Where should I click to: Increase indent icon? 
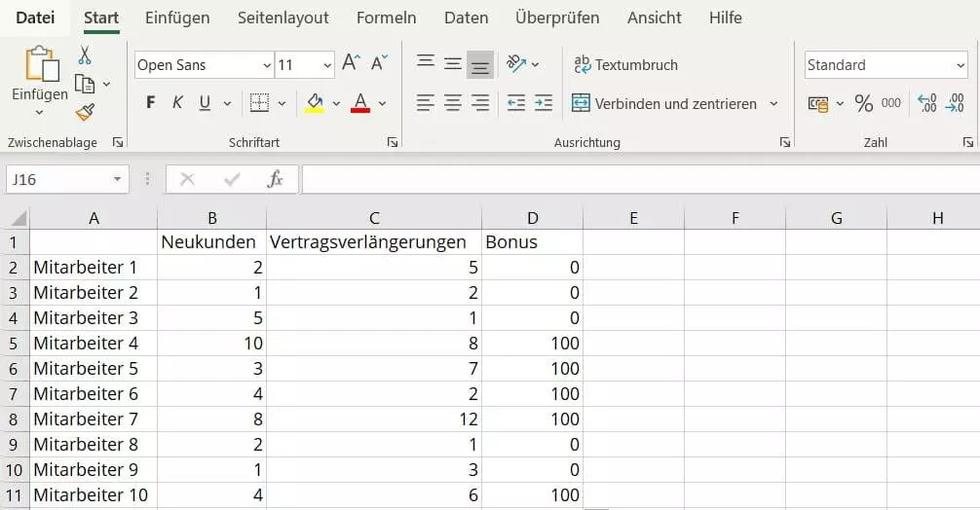point(544,102)
